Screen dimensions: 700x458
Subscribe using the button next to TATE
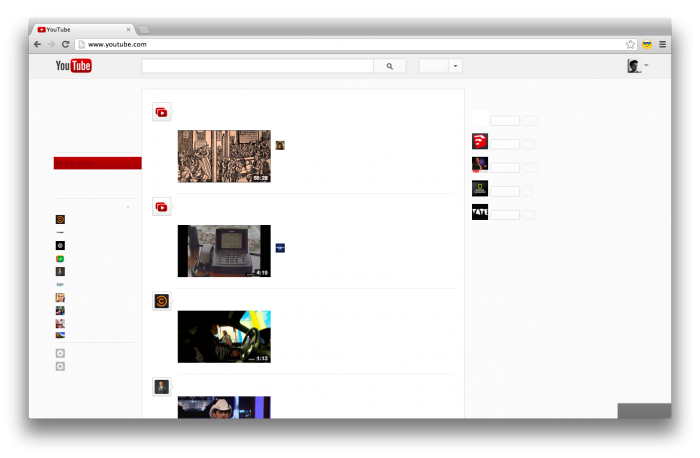(505, 215)
